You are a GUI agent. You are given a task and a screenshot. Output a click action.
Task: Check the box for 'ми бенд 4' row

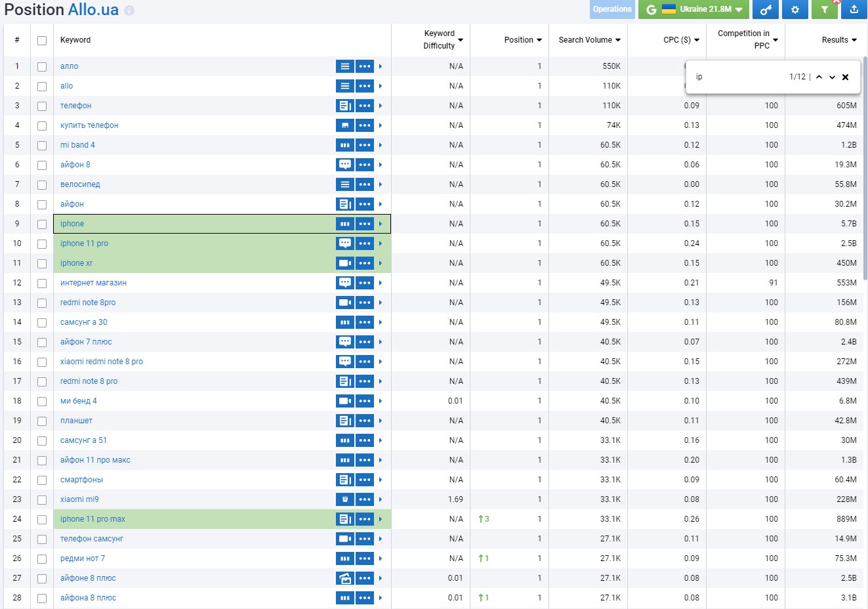(x=42, y=402)
